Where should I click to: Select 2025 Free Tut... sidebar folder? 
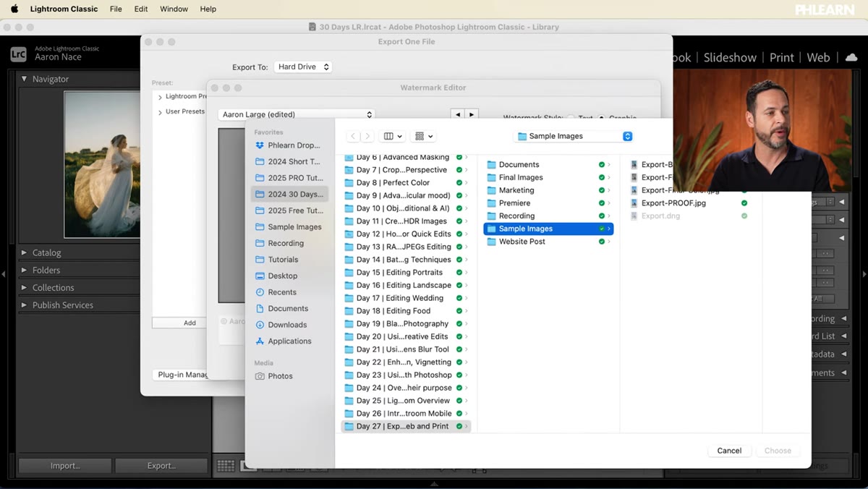pyautogui.click(x=288, y=211)
